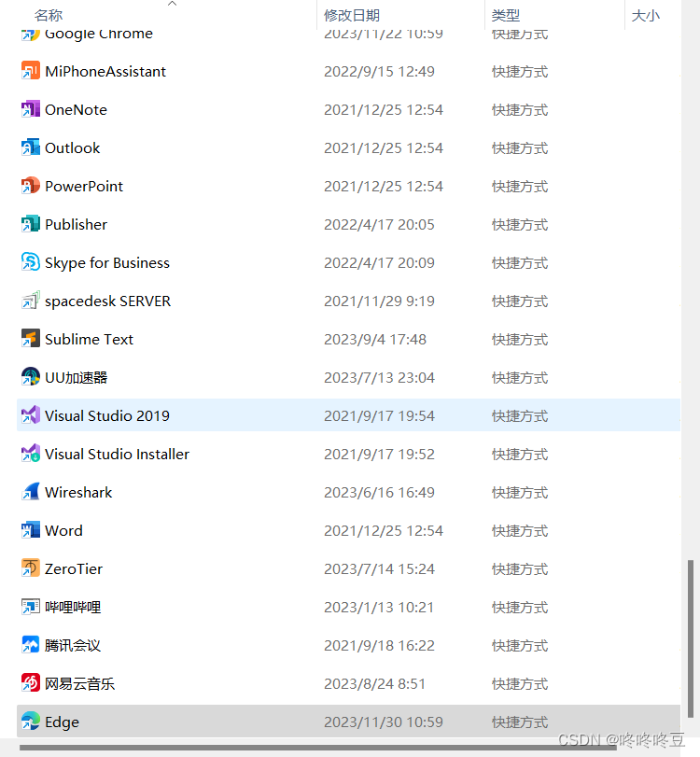The image size is (700, 757).
Task: Click the vertical scrollbar thumb
Action: (x=691, y=638)
